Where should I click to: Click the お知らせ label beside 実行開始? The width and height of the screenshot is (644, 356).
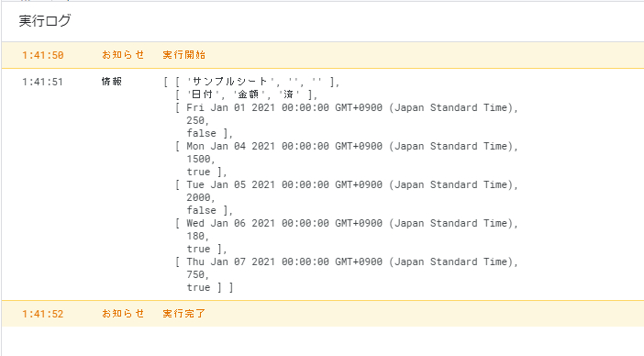click(123, 55)
